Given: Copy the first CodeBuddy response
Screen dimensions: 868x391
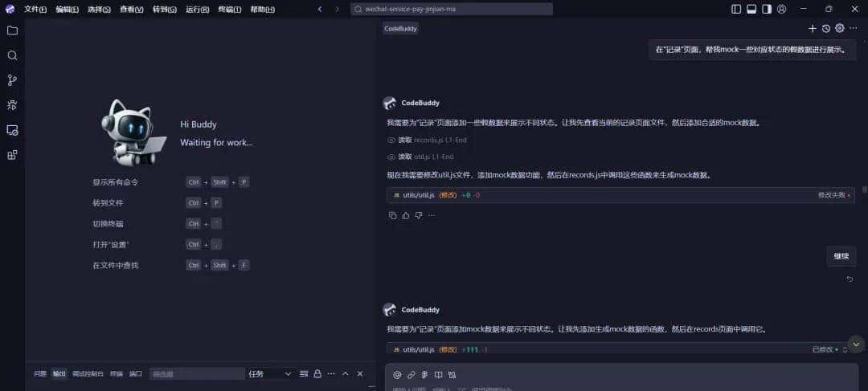Looking at the screenshot, I should pos(393,216).
